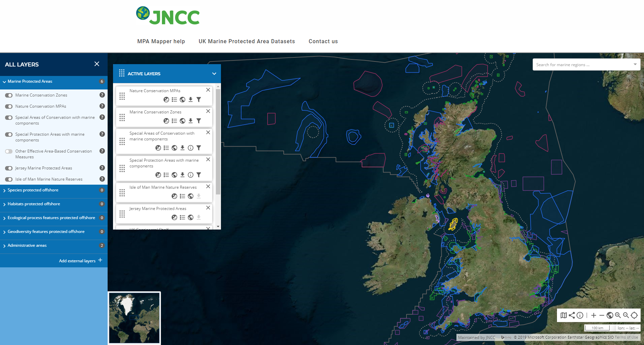Viewport: 644px width, 345px height.
Task: Open the legend list icon for Nature Conservation MPAs
Action: [174, 100]
